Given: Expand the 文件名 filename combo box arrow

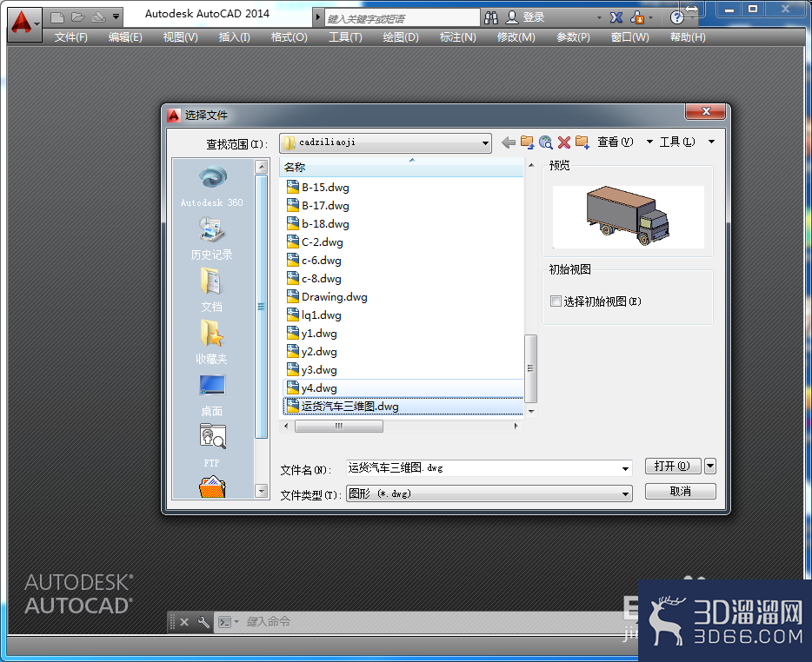Looking at the screenshot, I should 626,469.
